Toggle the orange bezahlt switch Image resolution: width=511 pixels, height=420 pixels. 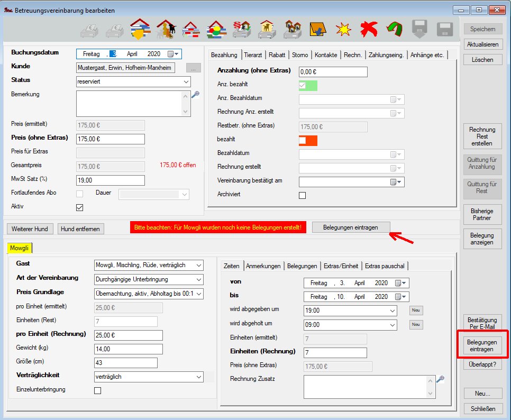[x=308, y=140]
